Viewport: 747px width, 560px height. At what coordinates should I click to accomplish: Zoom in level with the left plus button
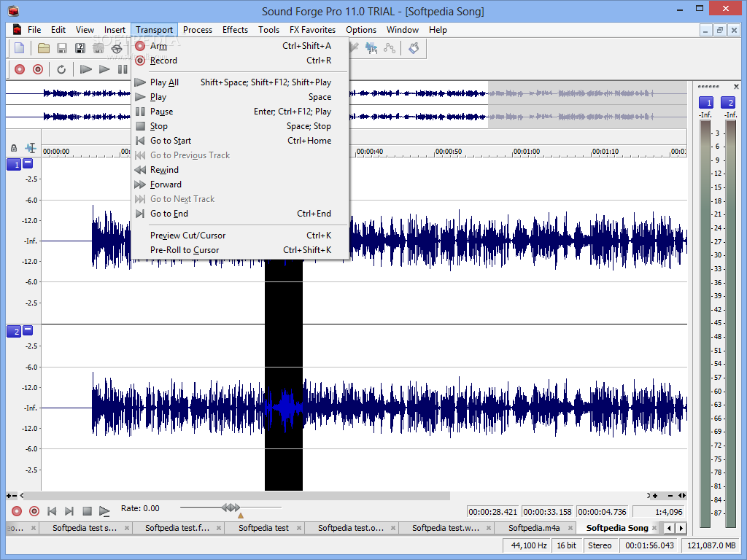click(9, 496)
